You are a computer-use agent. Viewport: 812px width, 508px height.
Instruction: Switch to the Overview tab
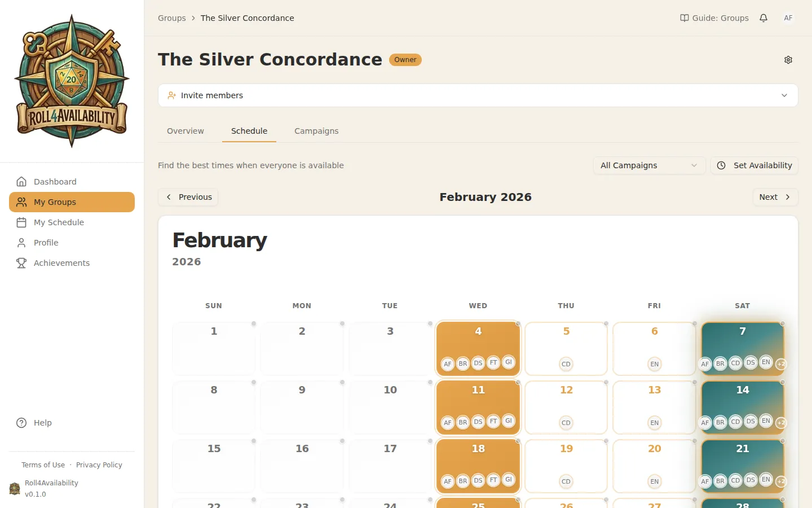(186, 131)
